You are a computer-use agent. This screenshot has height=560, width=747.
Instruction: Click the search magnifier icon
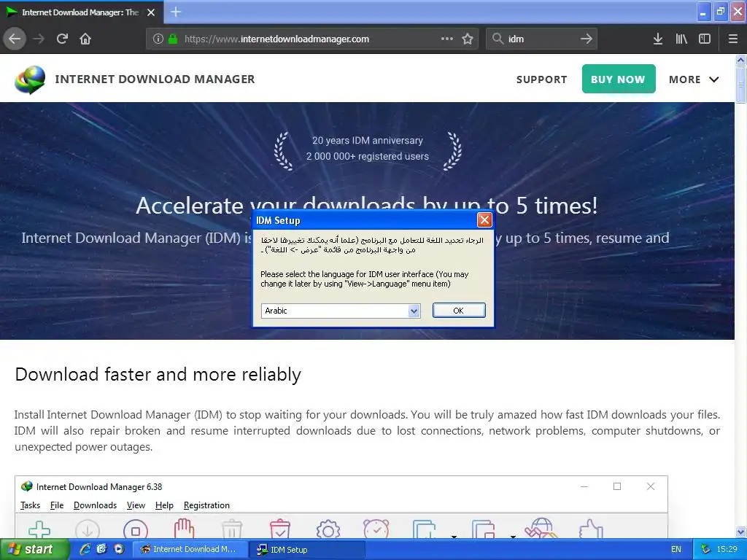[x=498, y=39]
